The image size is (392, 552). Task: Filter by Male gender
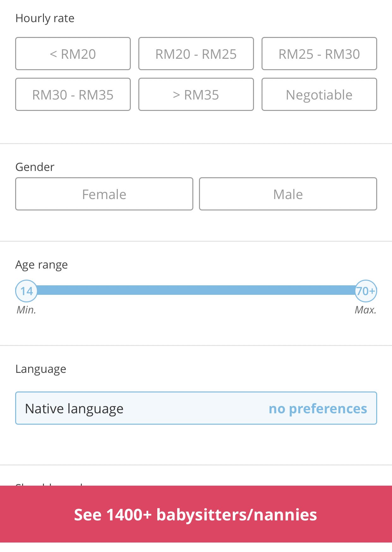[x=288, y=194]
